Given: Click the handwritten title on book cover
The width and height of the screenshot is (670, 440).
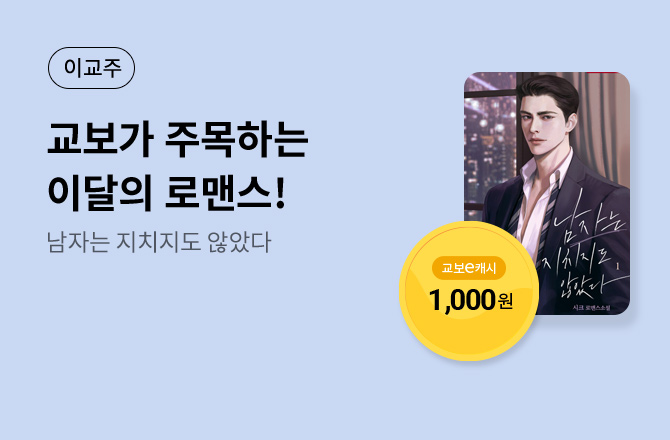Looking at the screenshot, I should coord(585,252).
